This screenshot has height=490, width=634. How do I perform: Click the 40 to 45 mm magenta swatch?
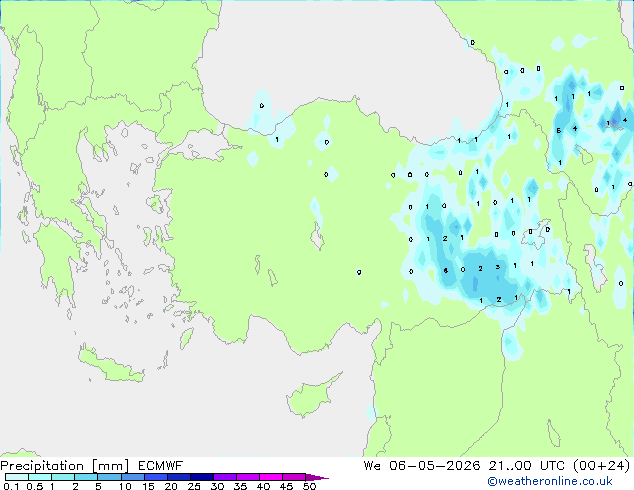click(x=271, y=477)
